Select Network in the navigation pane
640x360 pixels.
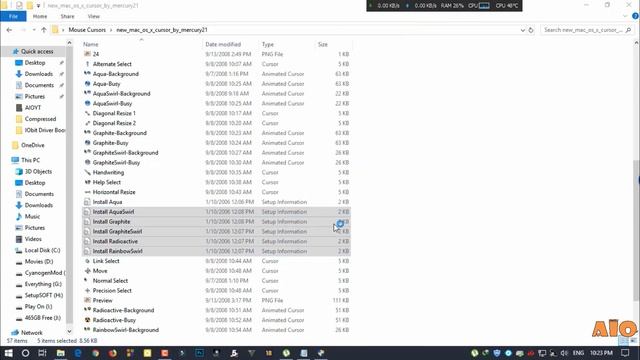point(31,333)
